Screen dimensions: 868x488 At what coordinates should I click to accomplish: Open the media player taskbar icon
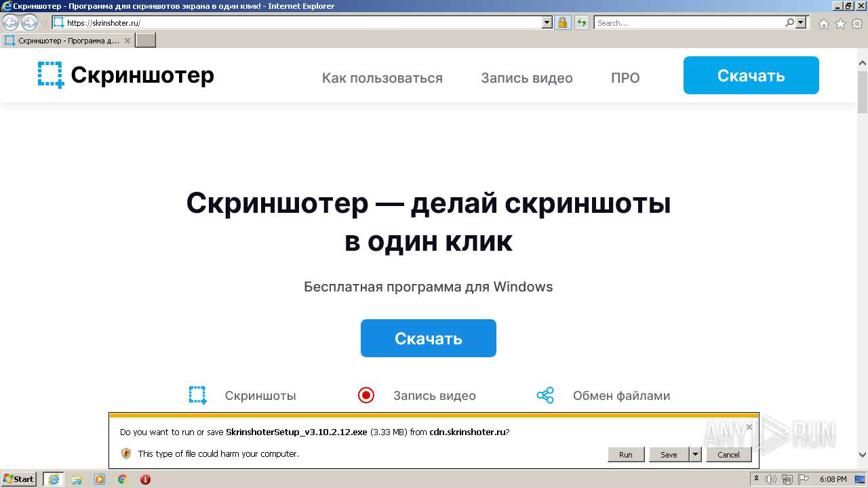click(x=100, y=479)
